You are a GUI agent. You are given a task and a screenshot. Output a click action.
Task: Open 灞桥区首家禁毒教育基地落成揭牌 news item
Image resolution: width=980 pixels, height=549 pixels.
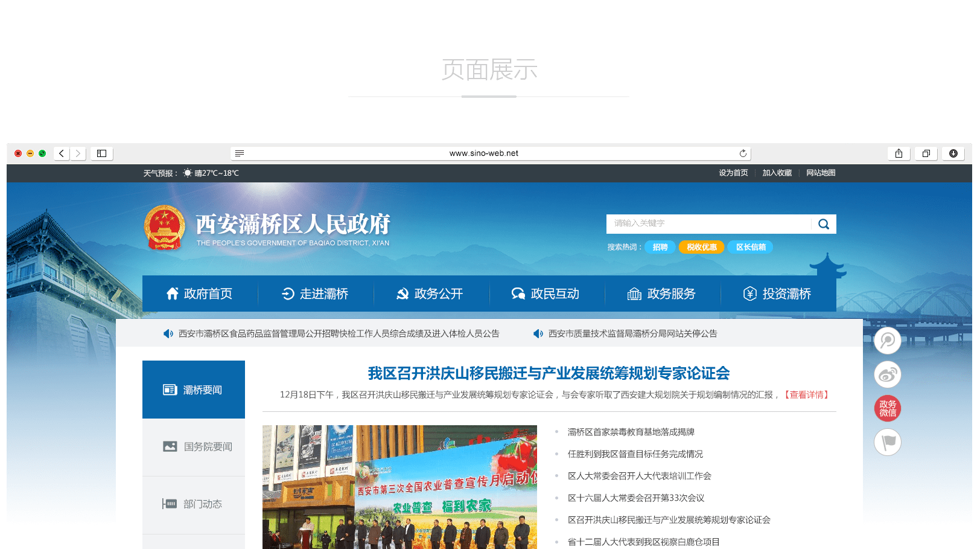(x=631, y=432)
